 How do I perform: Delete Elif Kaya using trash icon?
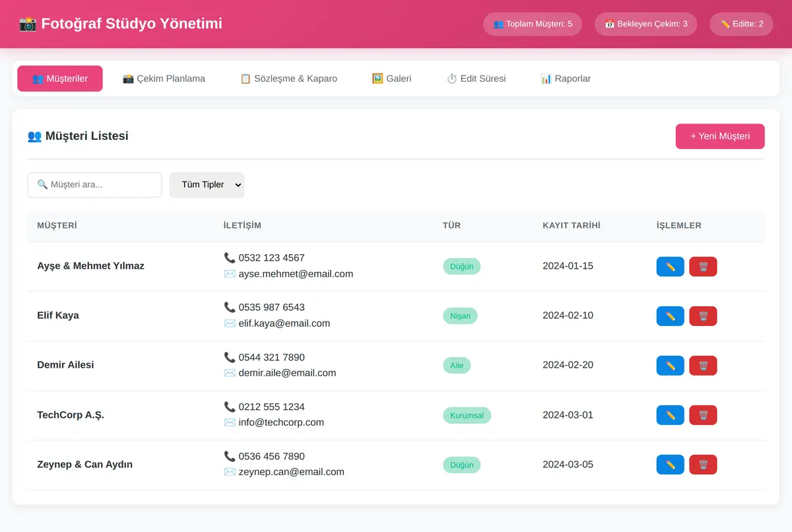tap(703, 316)
